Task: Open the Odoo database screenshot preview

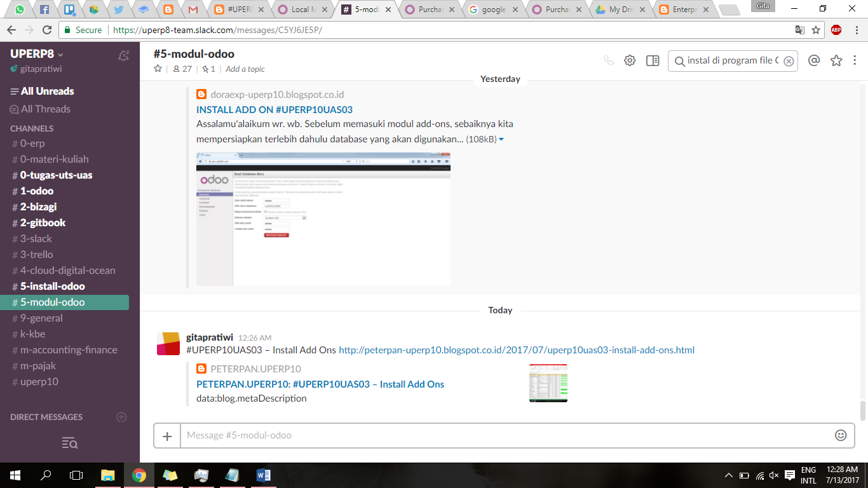Action: [323, 219]
